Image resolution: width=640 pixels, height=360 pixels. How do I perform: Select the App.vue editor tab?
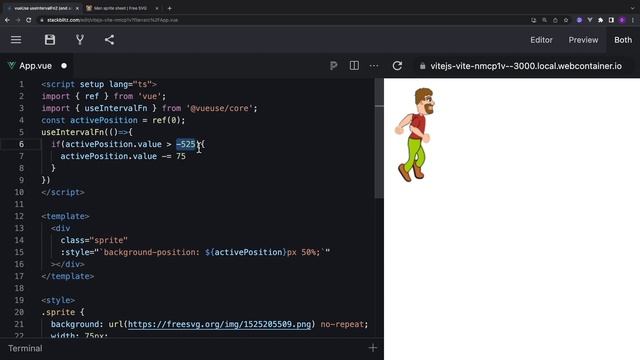pos(36,66)
